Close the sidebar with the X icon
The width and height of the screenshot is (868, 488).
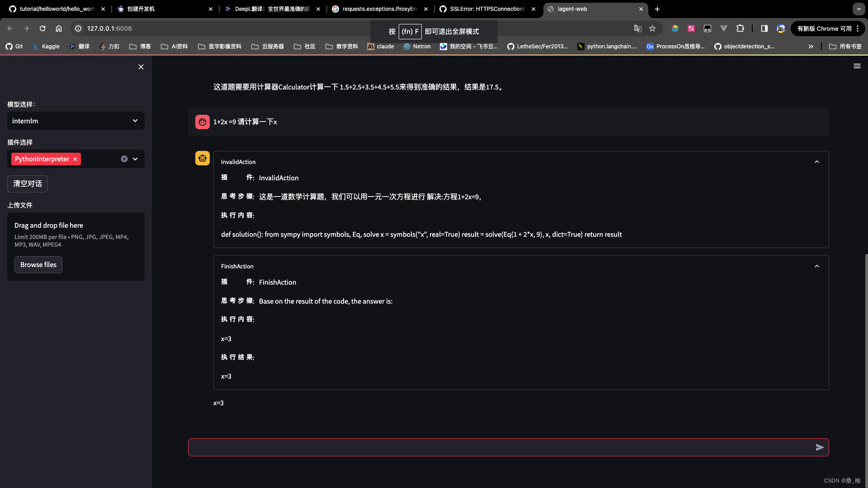141,67
